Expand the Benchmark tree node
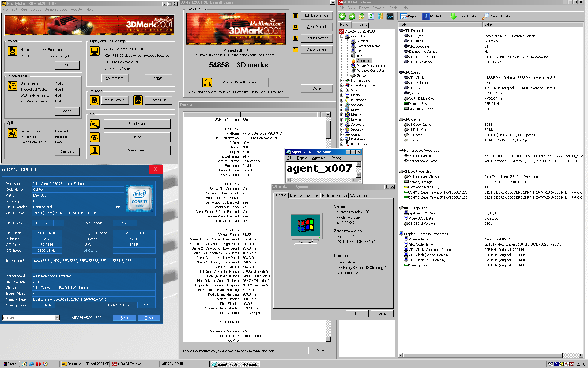 pos(341,144)
